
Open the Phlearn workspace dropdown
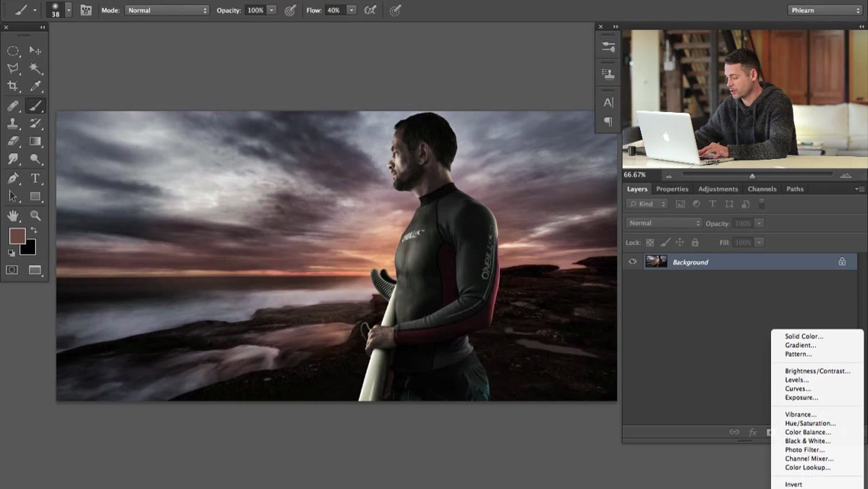point(824,10)
